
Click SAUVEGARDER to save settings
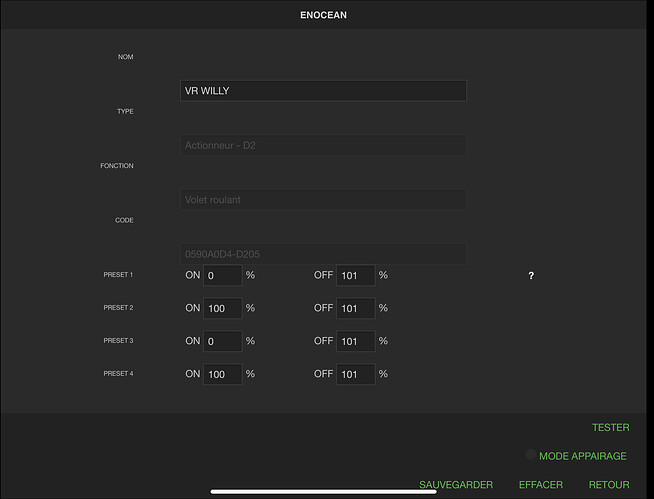click(x=456, y=485)
